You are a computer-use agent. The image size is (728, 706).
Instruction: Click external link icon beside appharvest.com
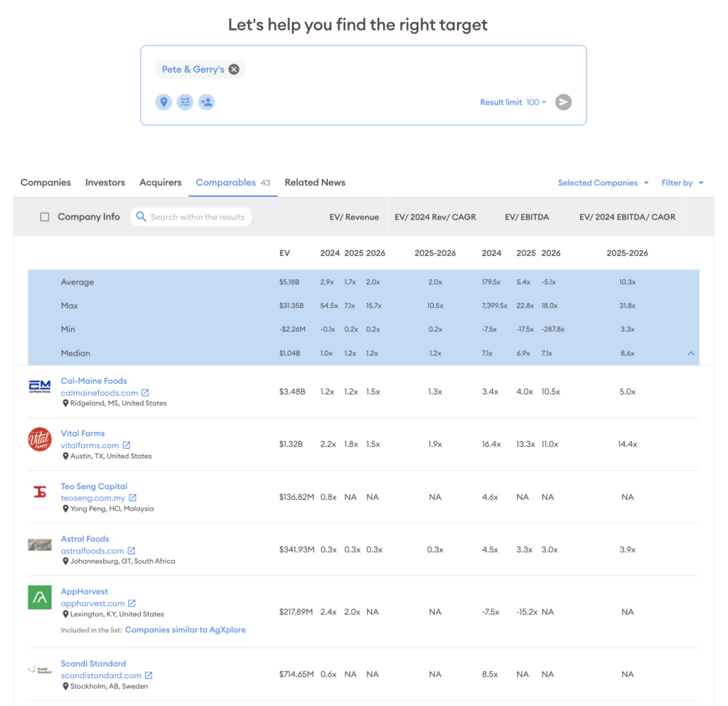tap(132, 604)
